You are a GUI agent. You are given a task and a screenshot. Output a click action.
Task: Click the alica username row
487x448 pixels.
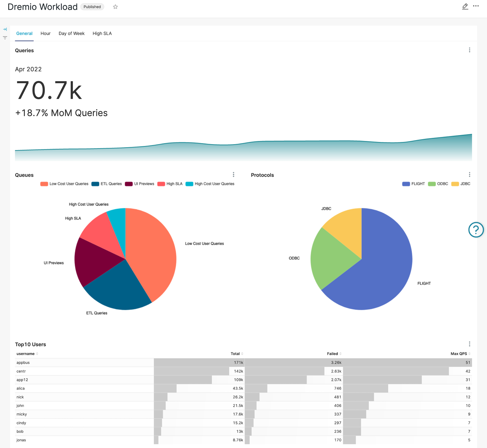pos(20,388)
